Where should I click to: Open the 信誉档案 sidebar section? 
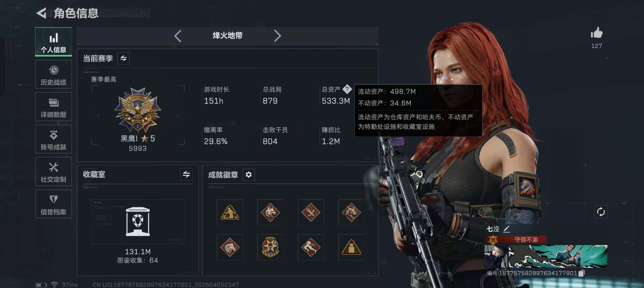click(x=53, y=204)
